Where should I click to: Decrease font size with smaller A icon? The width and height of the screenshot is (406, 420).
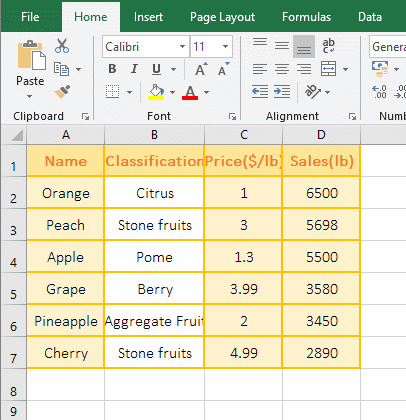(x=223, y=69)
